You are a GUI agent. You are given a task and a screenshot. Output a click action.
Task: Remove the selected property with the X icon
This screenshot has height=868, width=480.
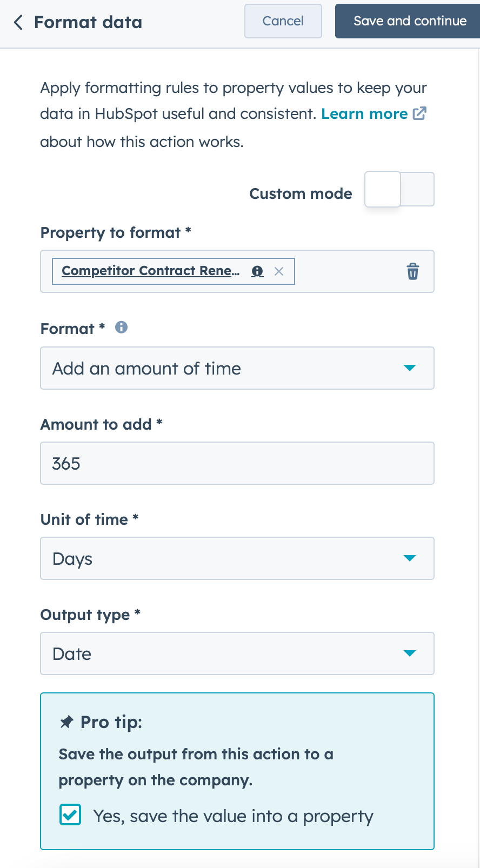coord(279,271)
